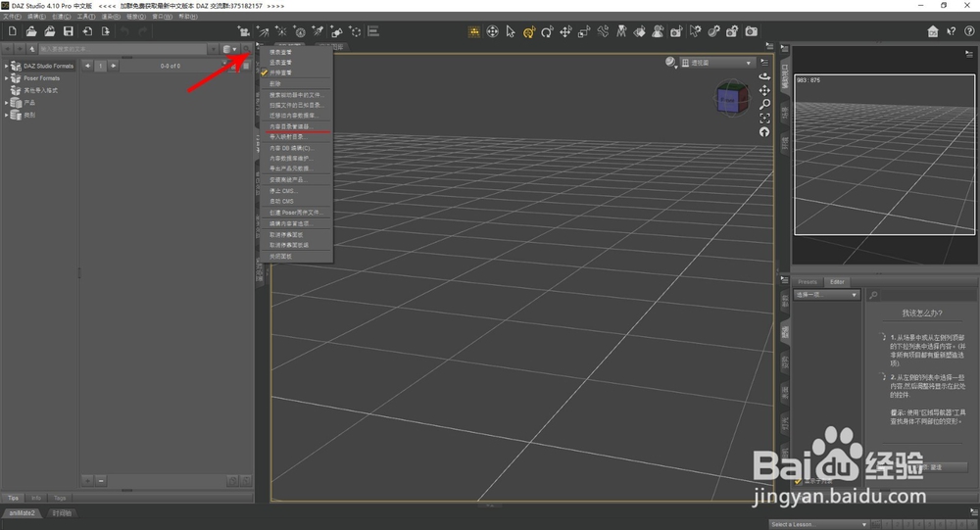Go to next content page arrow
Viewport: 980px width, 530px height.
coord(113,66)
